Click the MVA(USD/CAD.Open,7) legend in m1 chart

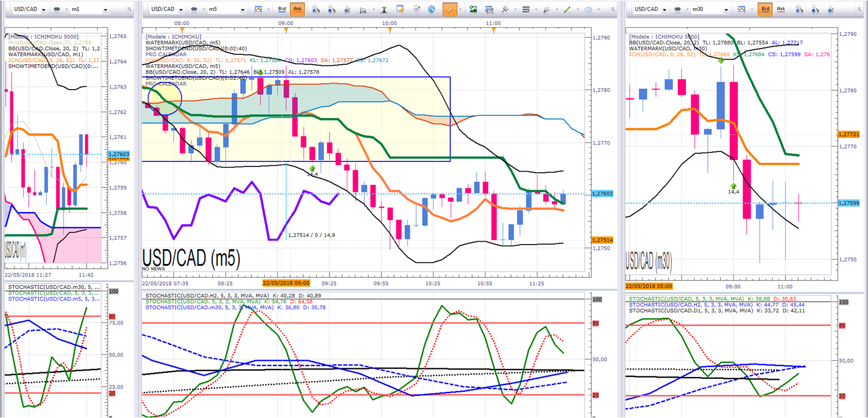tap(50, 42)
